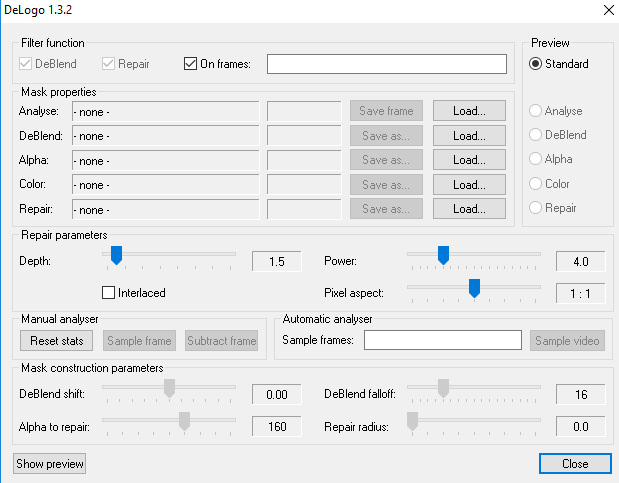Click the DeBlend status box beside filename

coord(304,135)
